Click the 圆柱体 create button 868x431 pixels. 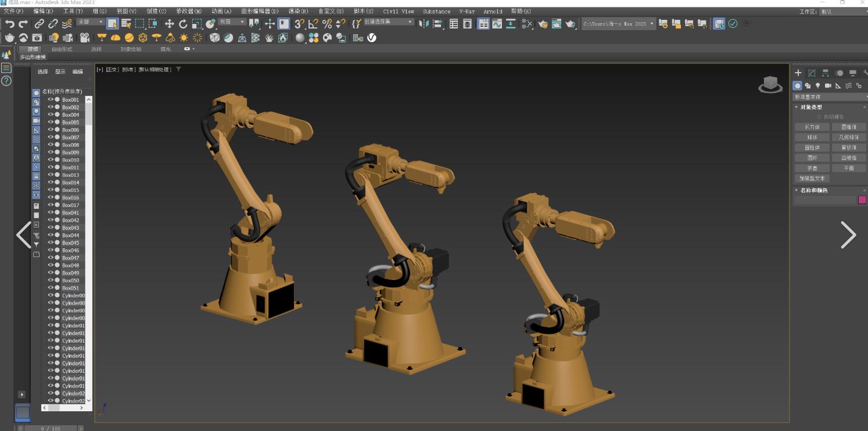click(x=812, y=148)
